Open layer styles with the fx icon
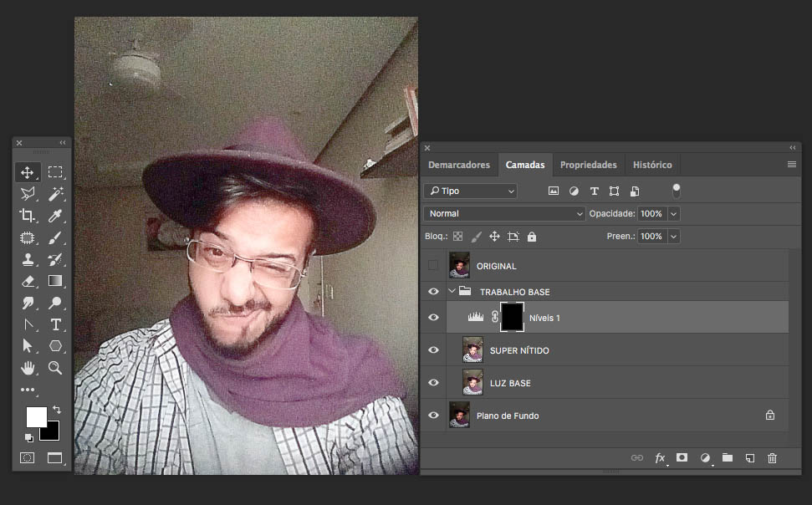Viewport: 812px width, 505px height. (660, 457)
